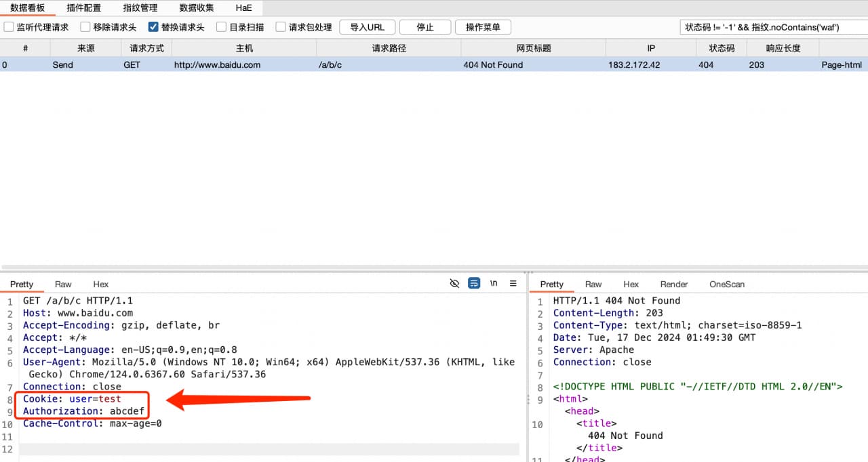Open the 操作菜单 dropdown button
This screenshot has height=462, width=868.
coord(483,27)
